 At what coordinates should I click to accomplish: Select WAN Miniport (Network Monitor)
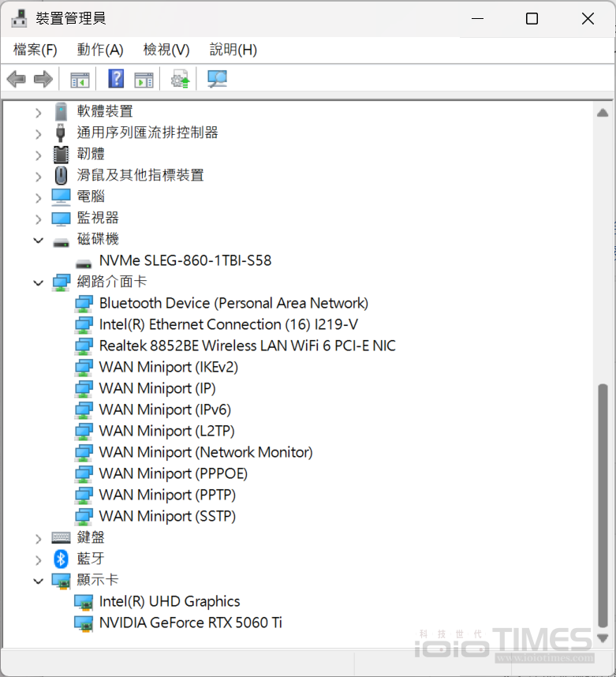click(x=206, y=452)
